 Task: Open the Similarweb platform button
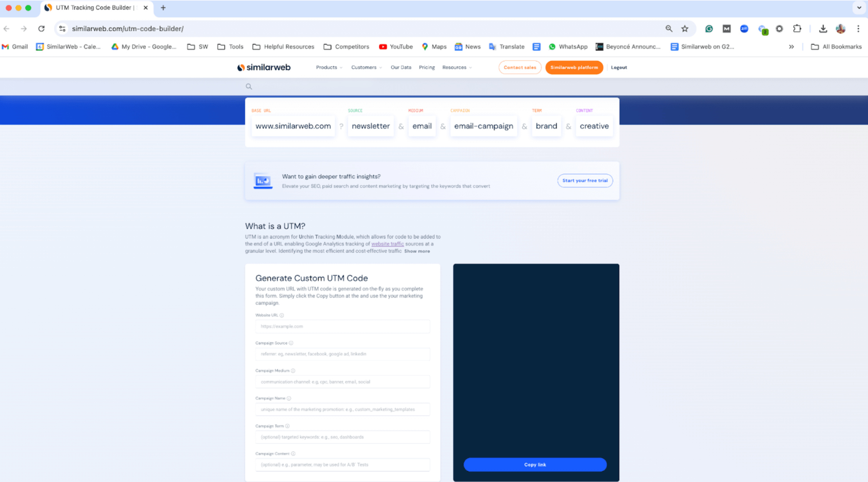point(574,67)
